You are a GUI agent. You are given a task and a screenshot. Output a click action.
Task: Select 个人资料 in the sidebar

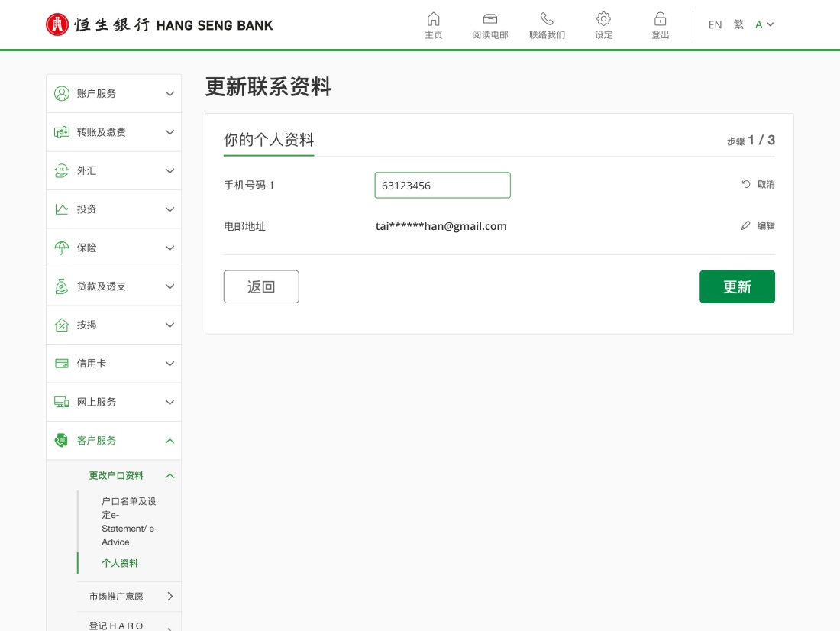(x=120, y=564)
